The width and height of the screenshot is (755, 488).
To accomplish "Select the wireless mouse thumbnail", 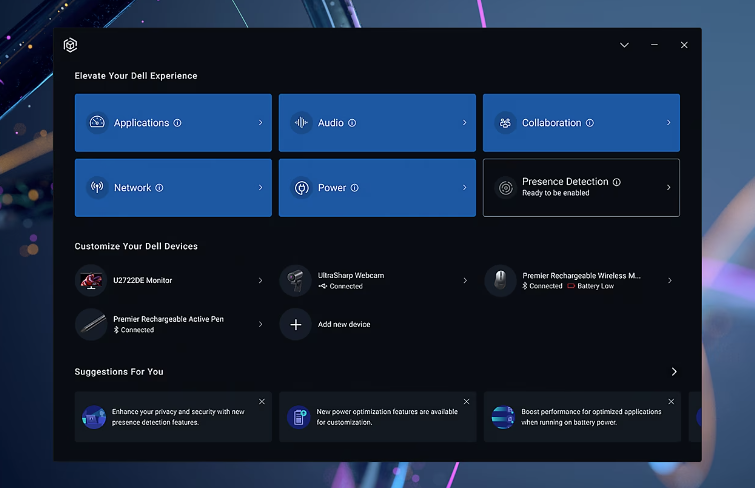I will 500,280.
